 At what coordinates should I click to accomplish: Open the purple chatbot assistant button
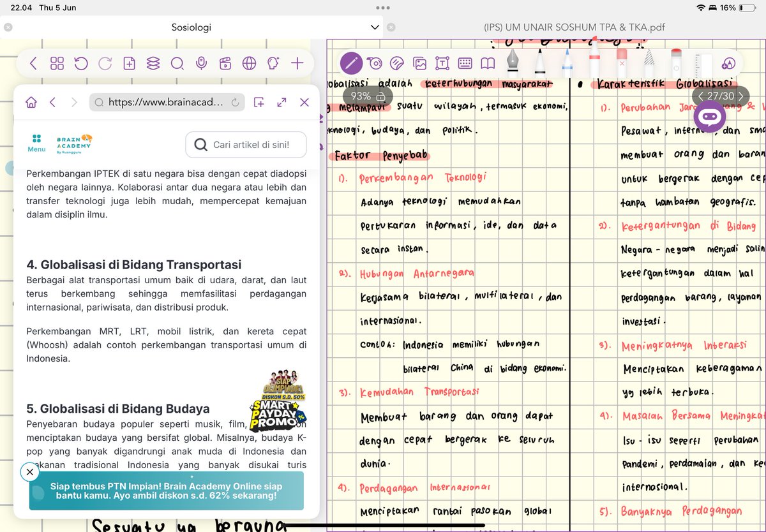coord(710,116)
